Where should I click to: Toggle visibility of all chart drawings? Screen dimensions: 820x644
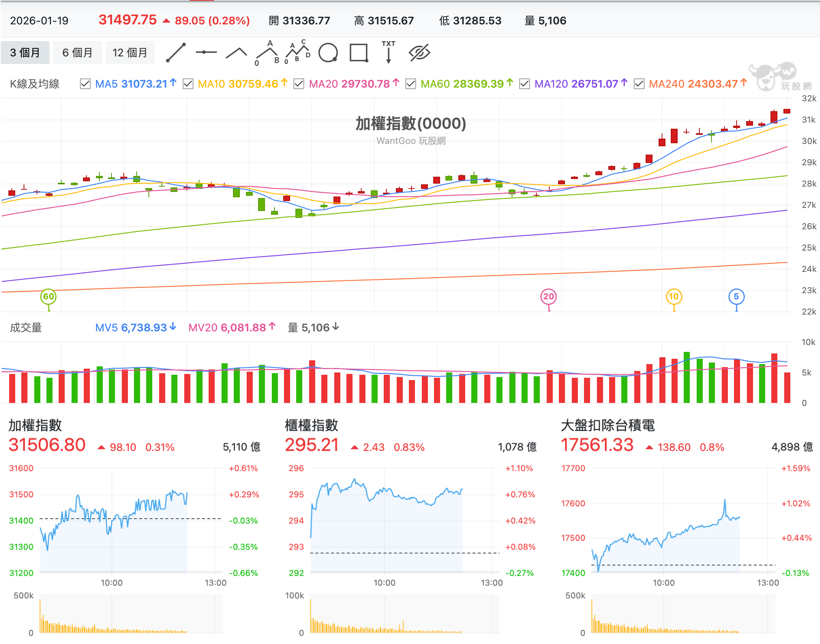[x=419, y=52]
